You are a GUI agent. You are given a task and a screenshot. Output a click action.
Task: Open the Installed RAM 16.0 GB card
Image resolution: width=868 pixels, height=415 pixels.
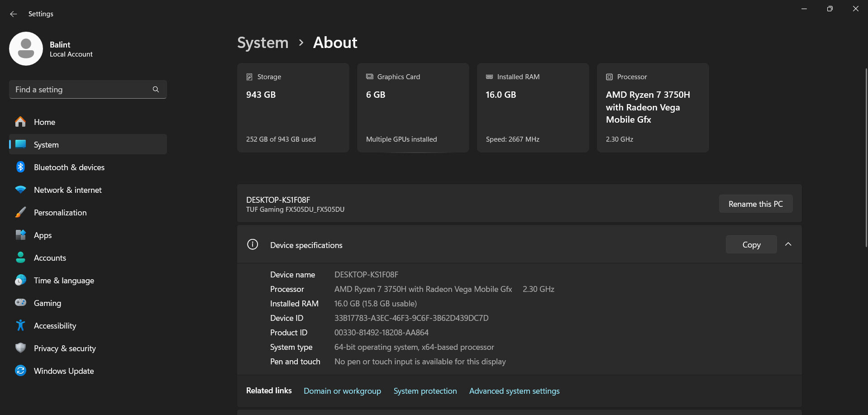[533, 108]
